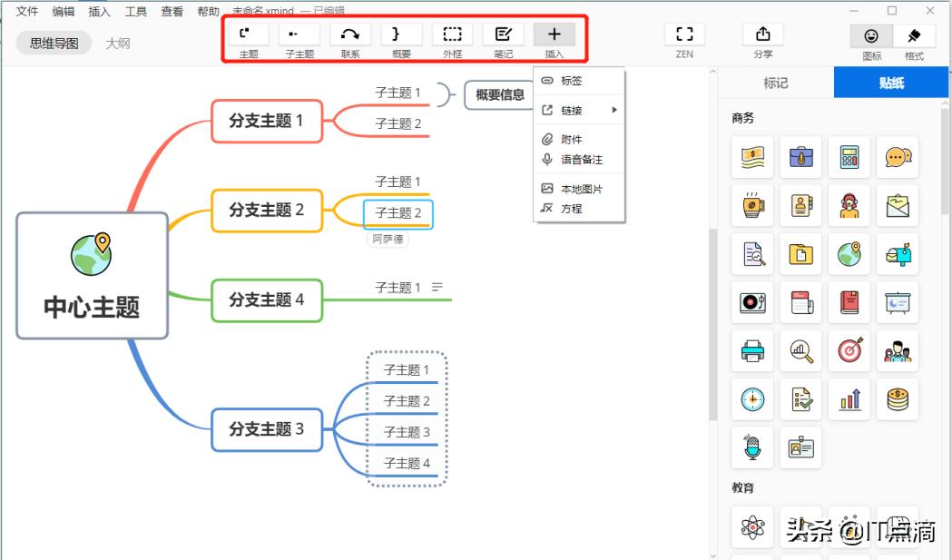Click the 子主题 2 topic under 分支主题 2
Image resolution: width=952 pixels, height=560 pixels.
tap(399, 213)
